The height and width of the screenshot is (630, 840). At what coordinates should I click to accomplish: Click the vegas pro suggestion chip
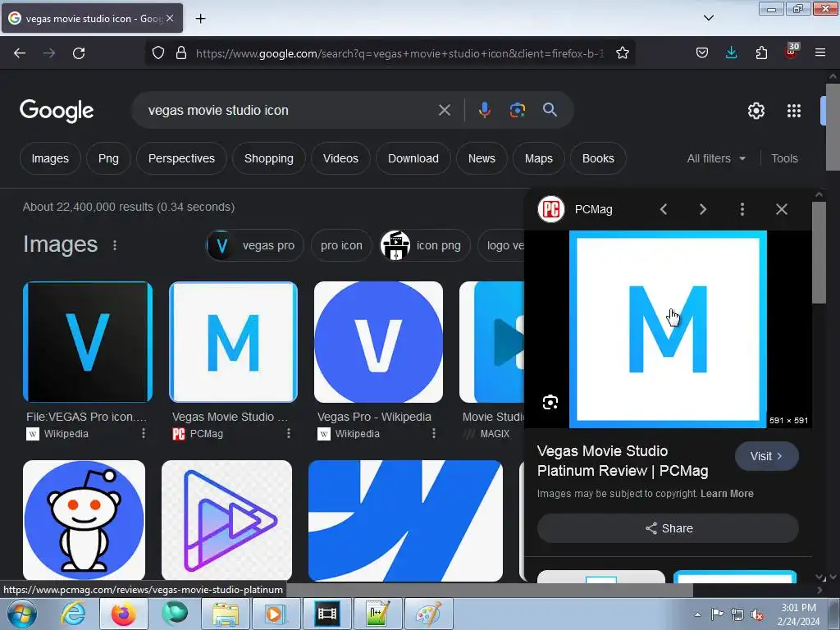tap(255, 245)
